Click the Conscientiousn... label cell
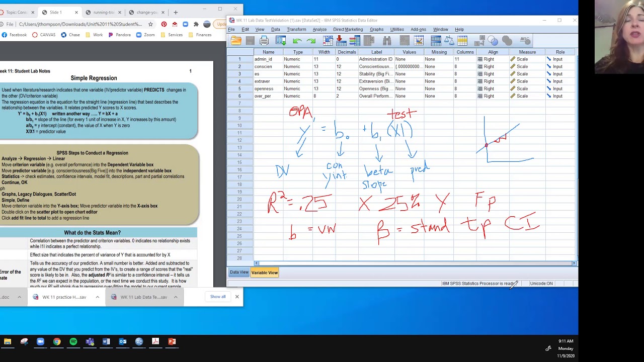This screenshot has height=362, width=644. (x=376, y=66)
